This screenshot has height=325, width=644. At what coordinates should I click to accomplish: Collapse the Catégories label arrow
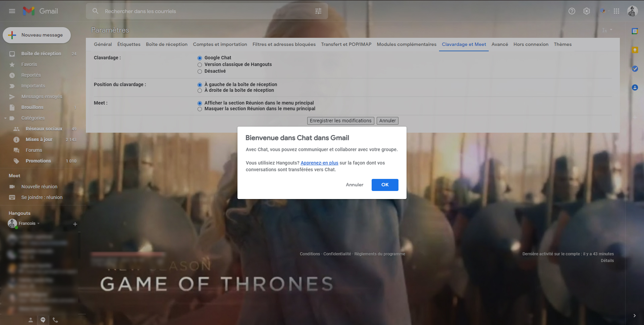[5, 118]
